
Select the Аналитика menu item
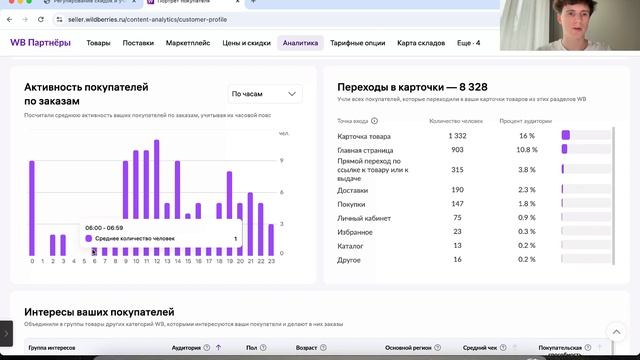point(300,43)
